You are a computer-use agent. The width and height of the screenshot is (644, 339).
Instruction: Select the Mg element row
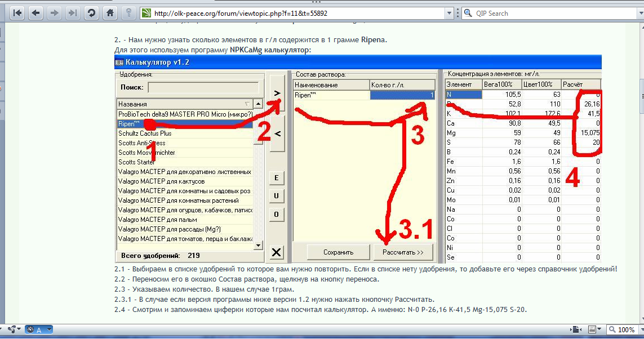tap(523, 133)
